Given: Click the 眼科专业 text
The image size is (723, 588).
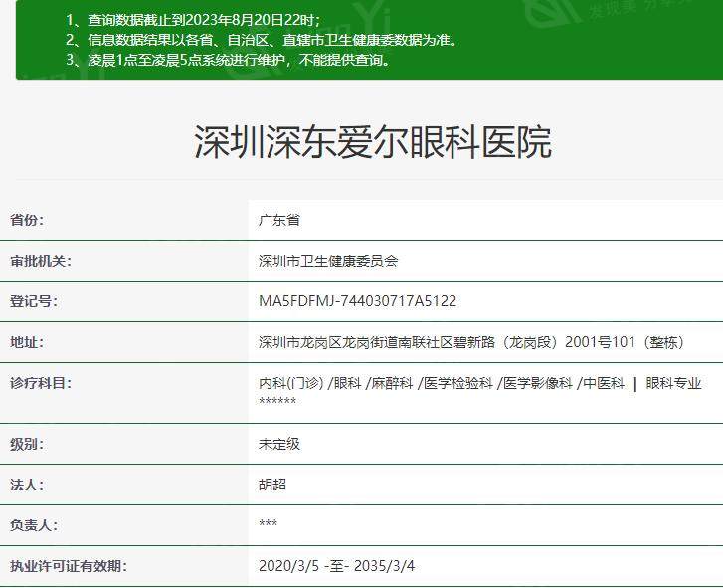Looking at the screenshot, I should pos(673,383).
